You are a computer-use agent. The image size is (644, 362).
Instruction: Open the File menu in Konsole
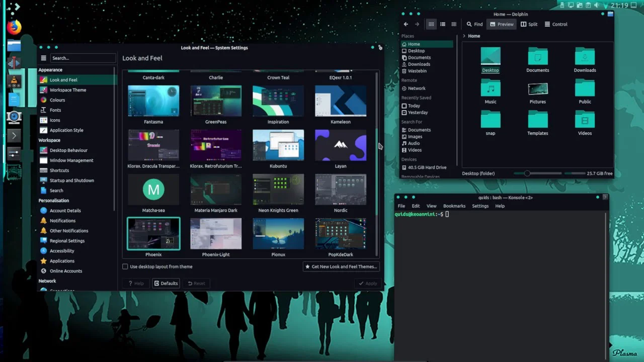tap(401, 206)
